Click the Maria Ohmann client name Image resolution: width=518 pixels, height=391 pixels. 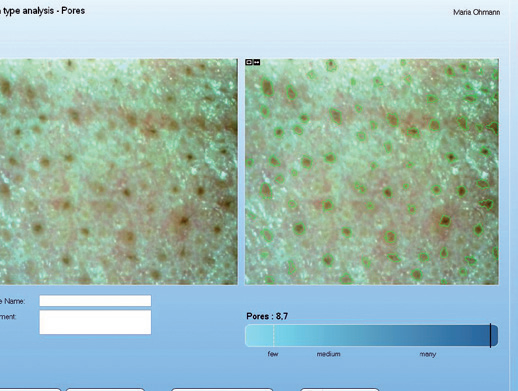[477, 12]
